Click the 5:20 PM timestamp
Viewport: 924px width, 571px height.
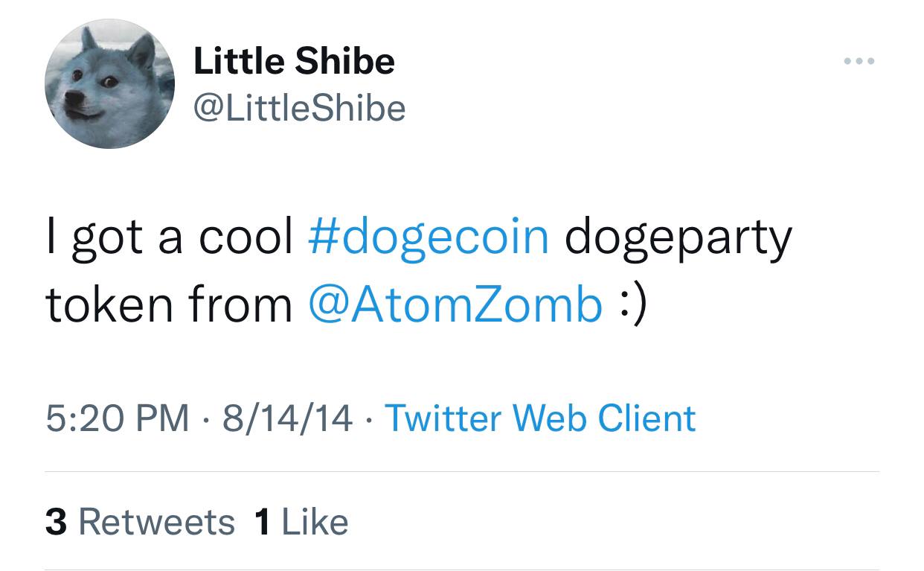point(117,418)
